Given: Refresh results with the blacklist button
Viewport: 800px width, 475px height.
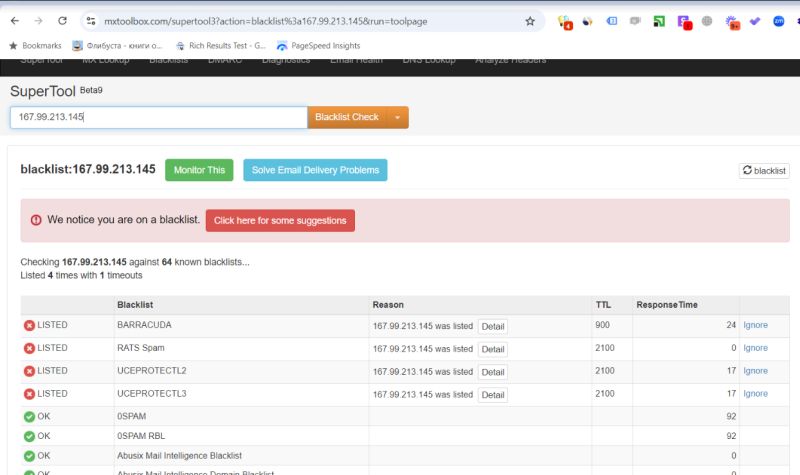Looking at the screenshot, I should (764, 170).
